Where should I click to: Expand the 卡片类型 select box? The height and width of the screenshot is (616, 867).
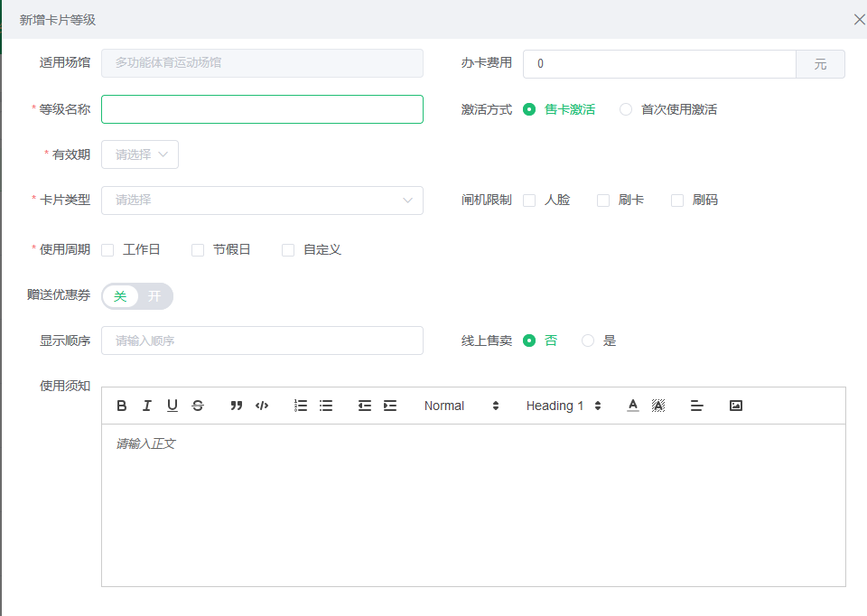262,201
